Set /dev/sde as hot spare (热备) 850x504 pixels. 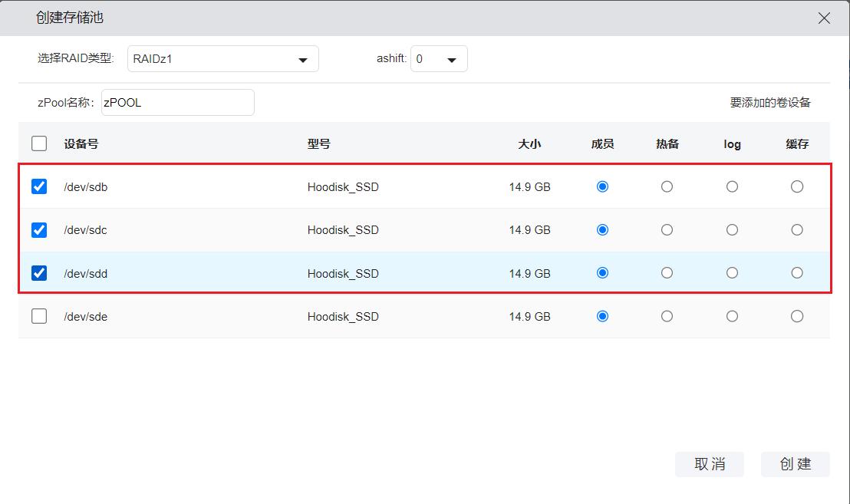tap(667, 316)
